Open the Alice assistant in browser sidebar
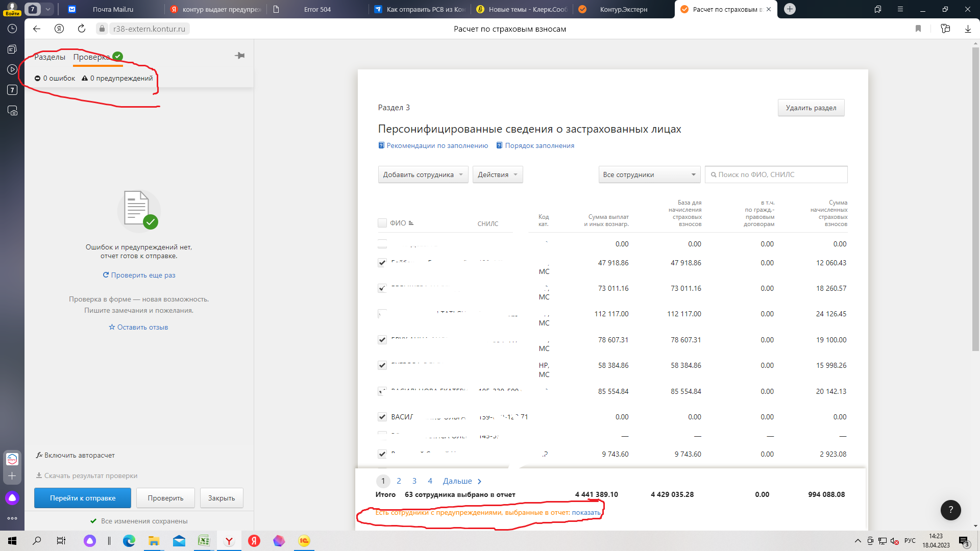980x551 pixels. coord(12,498)
